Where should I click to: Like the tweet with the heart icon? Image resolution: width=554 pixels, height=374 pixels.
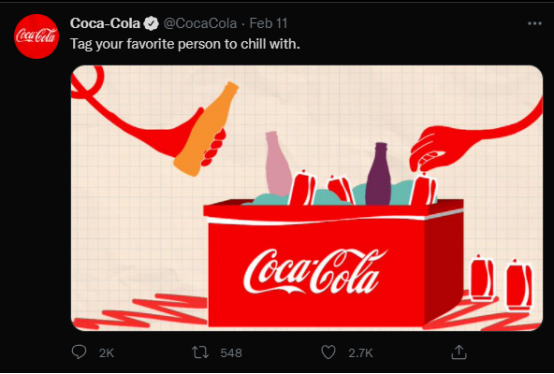click(328, 352)
